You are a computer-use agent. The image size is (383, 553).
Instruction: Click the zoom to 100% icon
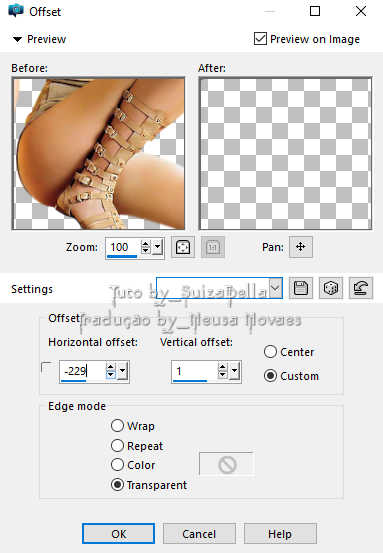coord(213,247)
